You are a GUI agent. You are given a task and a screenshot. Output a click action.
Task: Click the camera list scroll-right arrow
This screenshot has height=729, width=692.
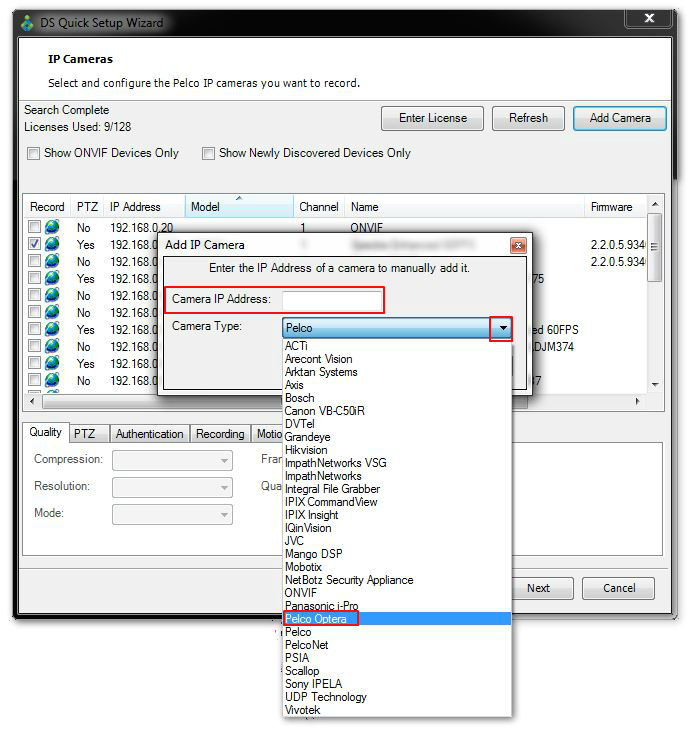pos(638,401)
